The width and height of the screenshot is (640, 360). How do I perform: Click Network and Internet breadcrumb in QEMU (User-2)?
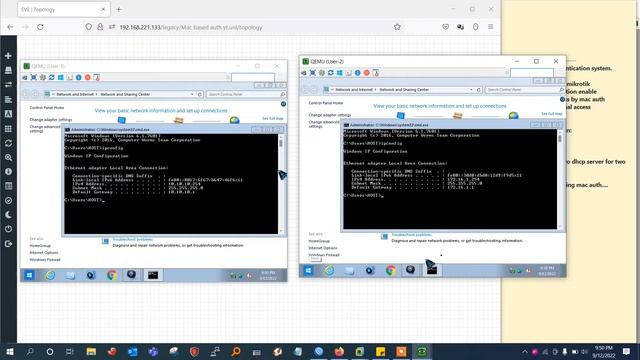pos(354,90)
